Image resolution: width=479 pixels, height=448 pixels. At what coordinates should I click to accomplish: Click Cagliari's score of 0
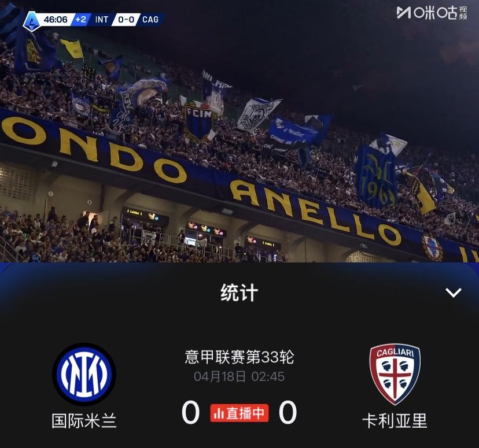288,413
